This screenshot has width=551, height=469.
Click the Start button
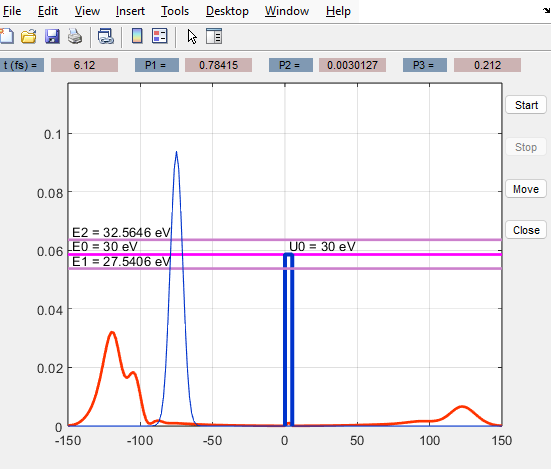(x=526, y=105)
